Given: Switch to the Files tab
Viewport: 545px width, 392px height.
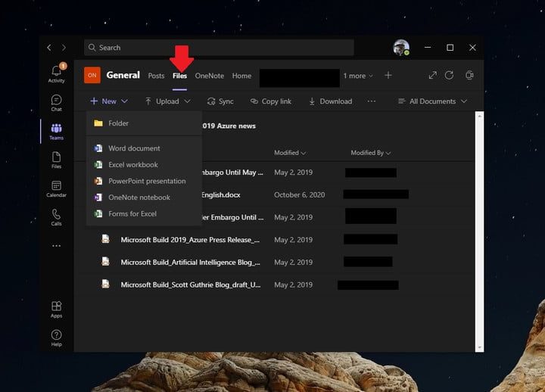Looking at the screenshot, I should coord(179,76).
